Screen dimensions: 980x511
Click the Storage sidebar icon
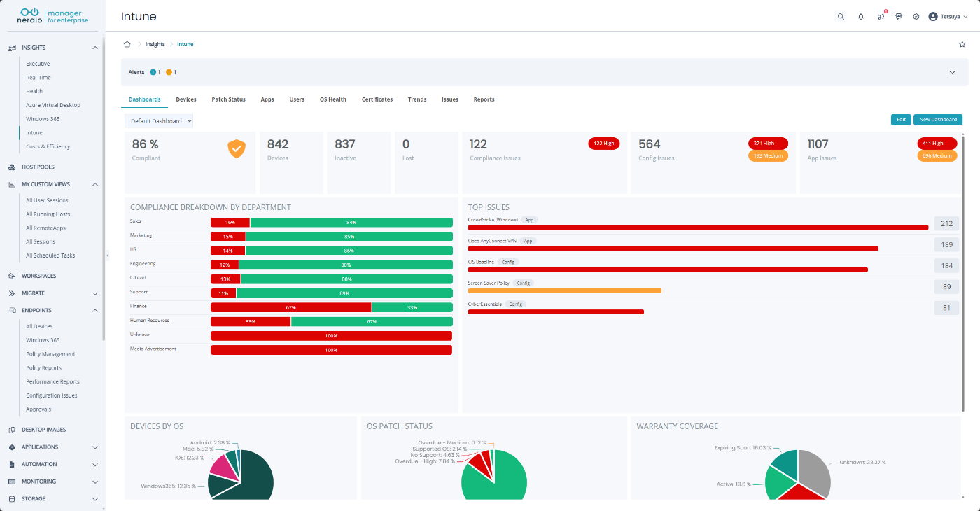[12, 499]
